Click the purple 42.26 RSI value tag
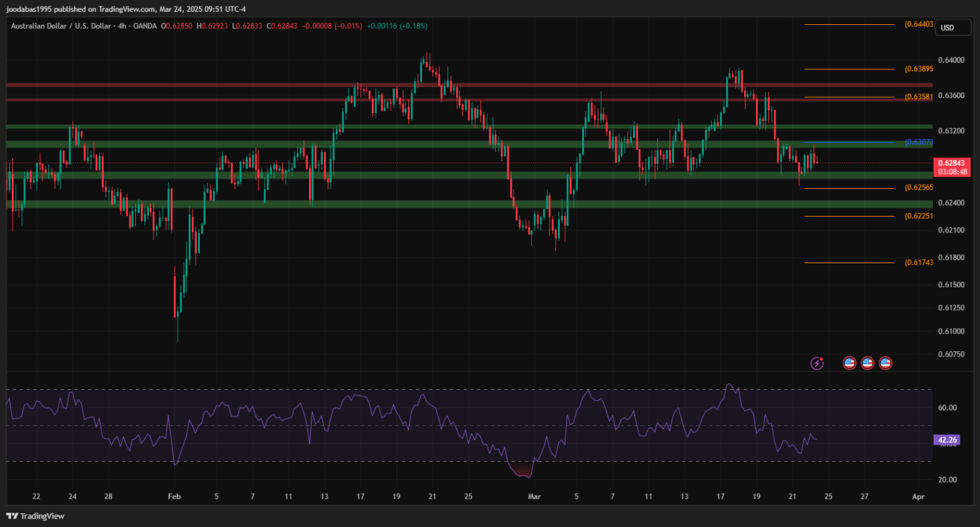 click(947, 440)
